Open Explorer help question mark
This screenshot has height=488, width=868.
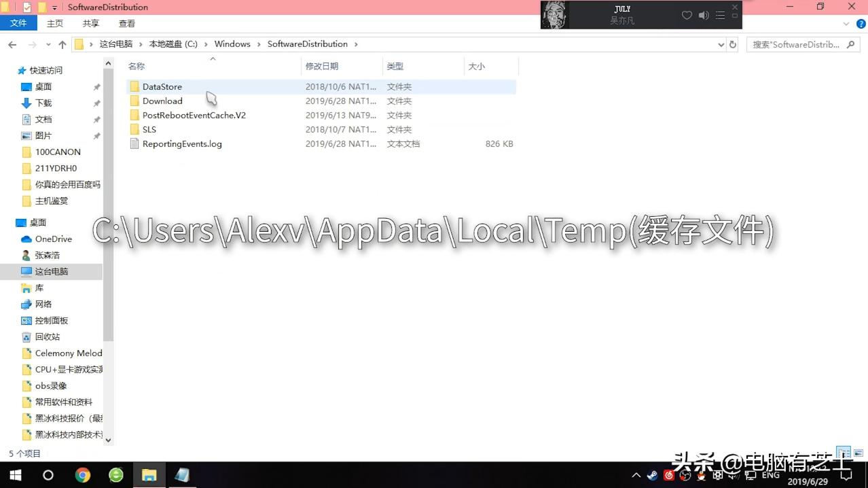863,23
